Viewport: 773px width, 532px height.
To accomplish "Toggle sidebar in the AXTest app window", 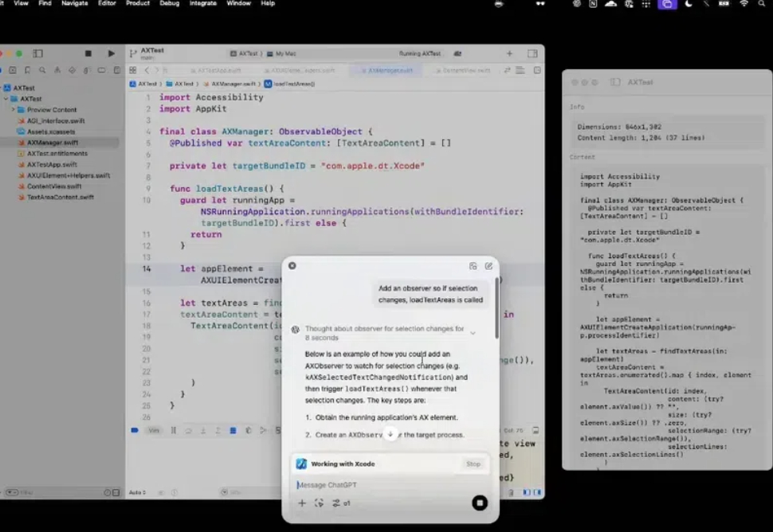I will (x=615, y=82).
